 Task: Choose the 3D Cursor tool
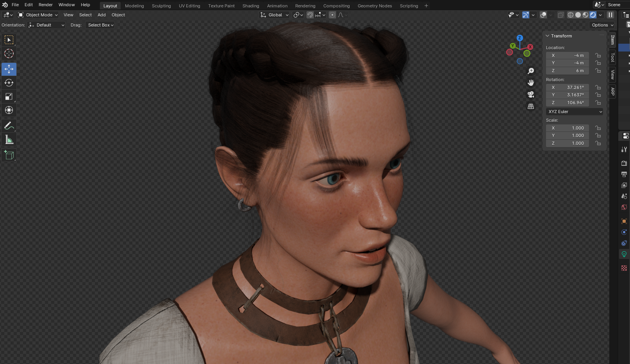(9, 53)
